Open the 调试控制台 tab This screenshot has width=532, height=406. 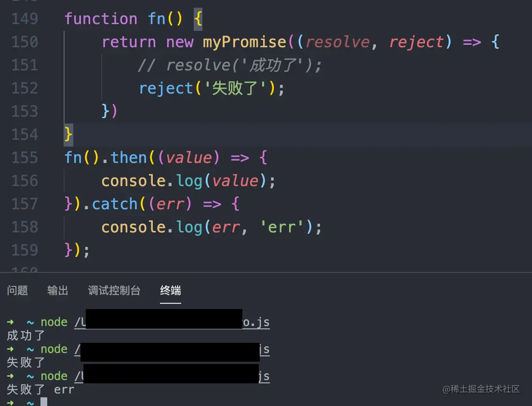(x=114, y=291)
